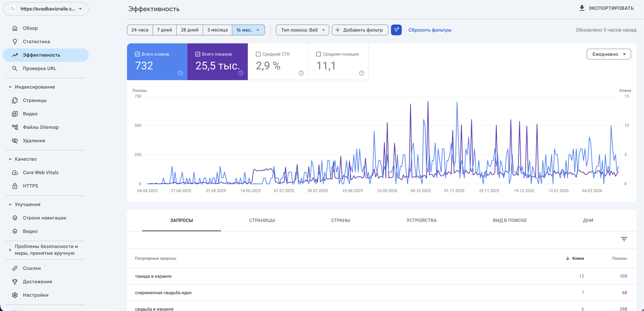644x311 pixels.
Task: Click the Добавить фильтр button
Action: click(360, 30)
